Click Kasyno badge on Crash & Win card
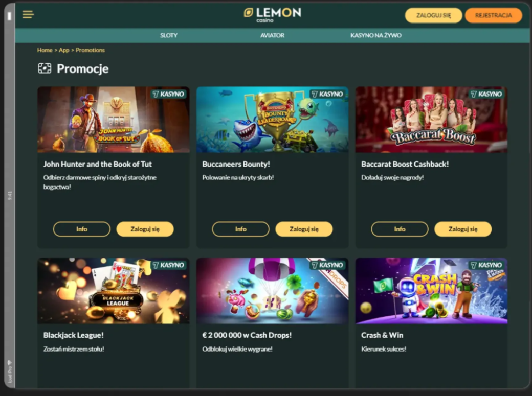532x396 pixels. coord(486,265)
